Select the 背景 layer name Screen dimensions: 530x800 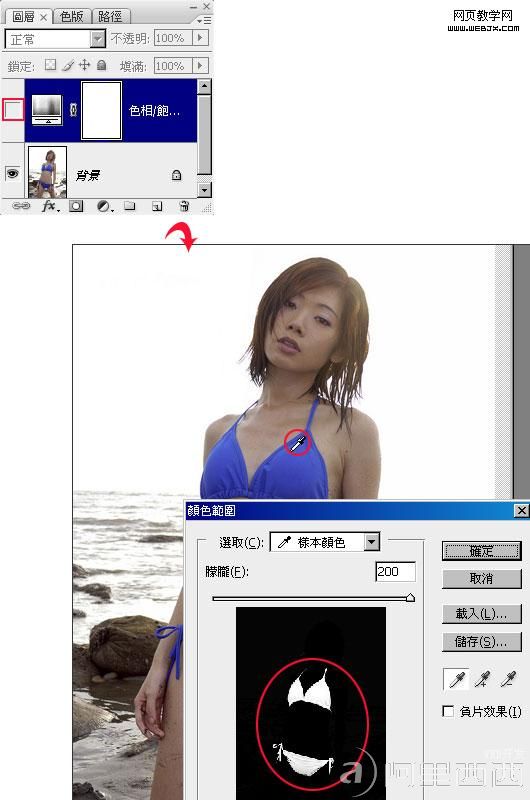tap(88, 176)
